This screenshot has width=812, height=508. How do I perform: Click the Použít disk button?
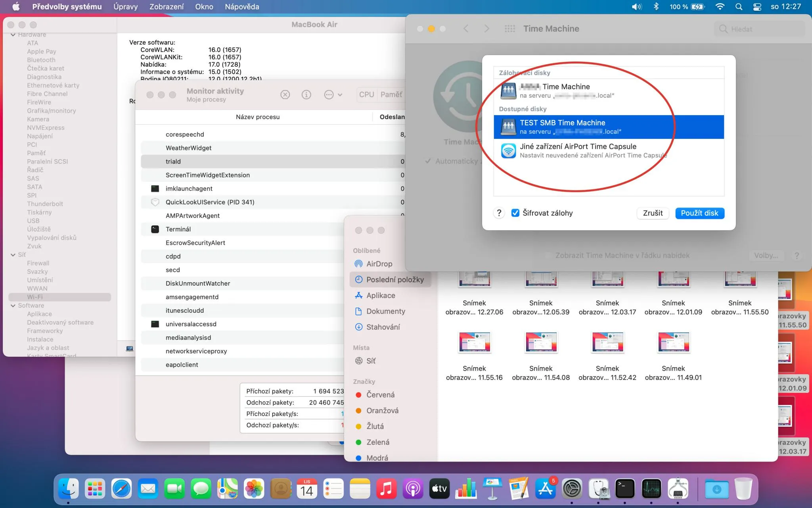[700, 213]
